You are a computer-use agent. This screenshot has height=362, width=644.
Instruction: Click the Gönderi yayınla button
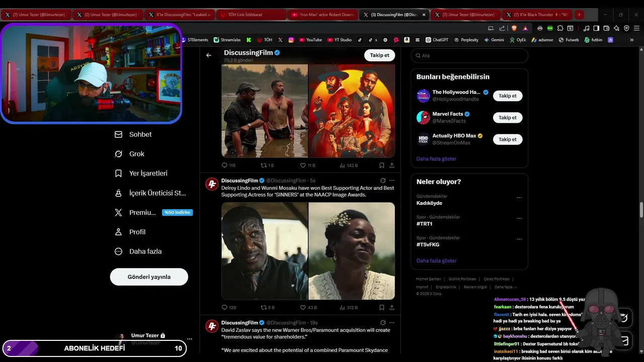tap(149, 277)
